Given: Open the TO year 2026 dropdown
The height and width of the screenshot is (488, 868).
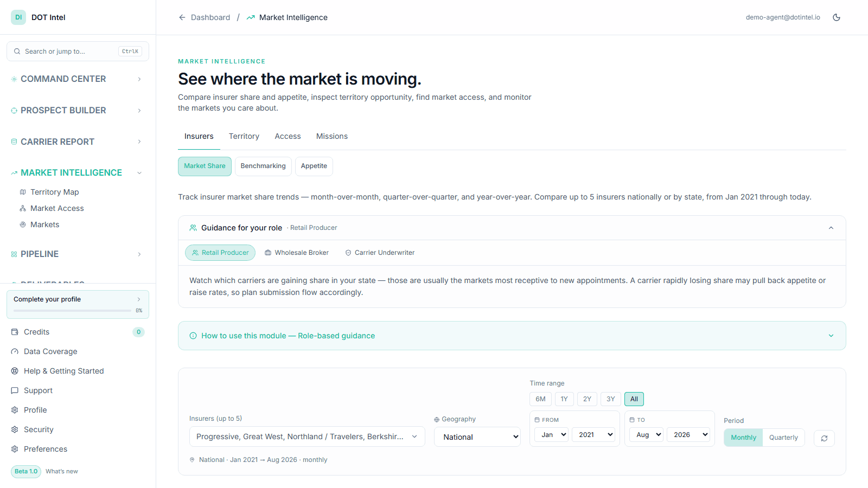Looking at the screenshot, I should [x=688, y=435].
